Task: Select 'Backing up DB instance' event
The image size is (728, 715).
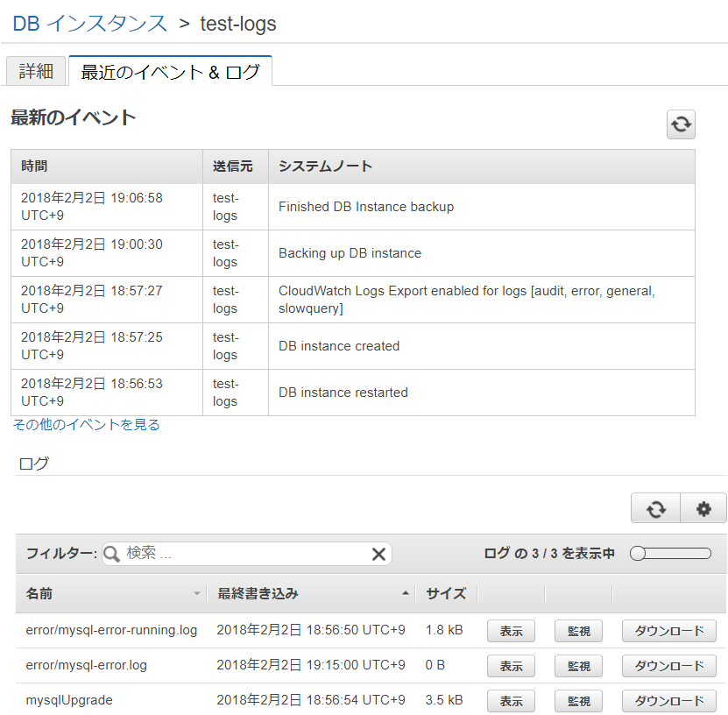Action: tap(350, 253)
